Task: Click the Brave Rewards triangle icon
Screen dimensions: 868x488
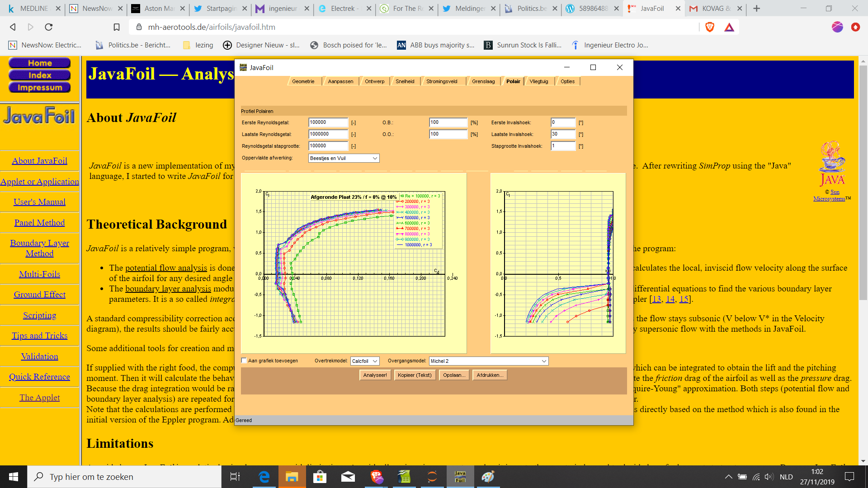Action: click(x=729, y=27)
